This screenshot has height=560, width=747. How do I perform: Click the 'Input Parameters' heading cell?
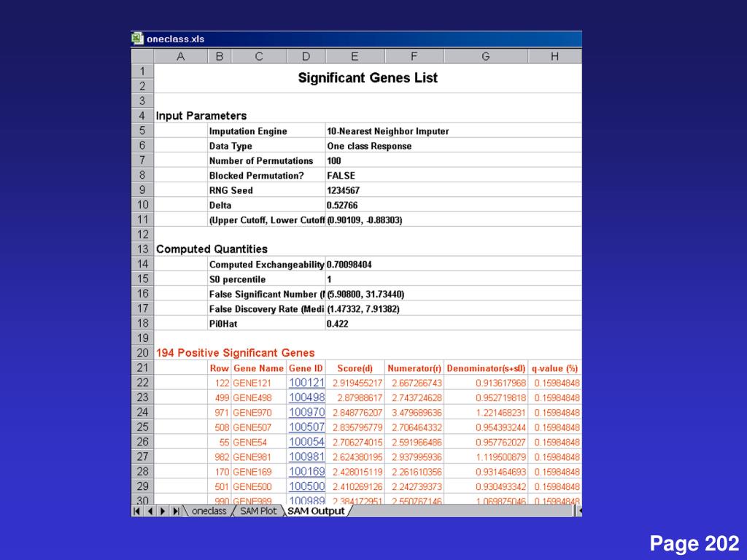[201, 116]
